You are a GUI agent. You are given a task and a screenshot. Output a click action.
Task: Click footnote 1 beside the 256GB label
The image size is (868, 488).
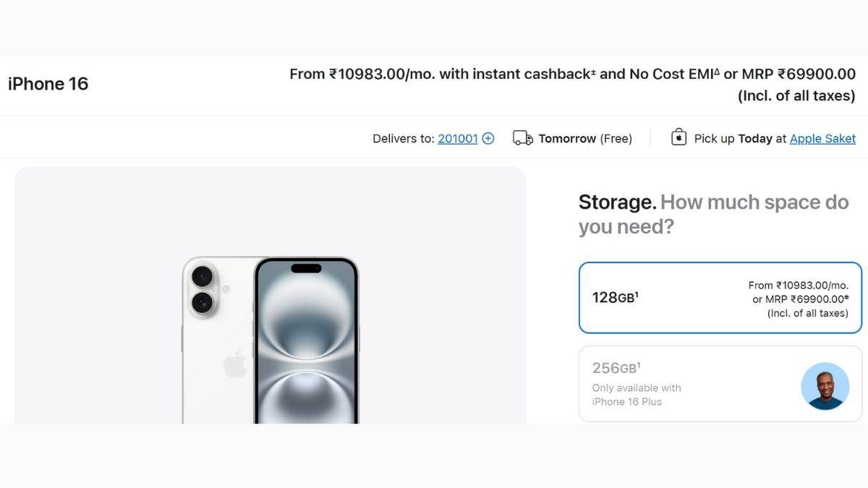pyautogui.click(x=639, y=366)
